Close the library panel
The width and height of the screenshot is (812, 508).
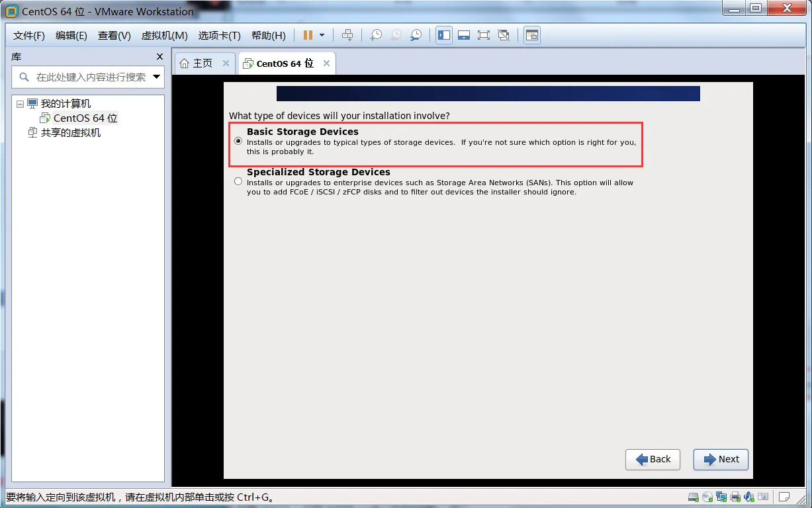159,57
